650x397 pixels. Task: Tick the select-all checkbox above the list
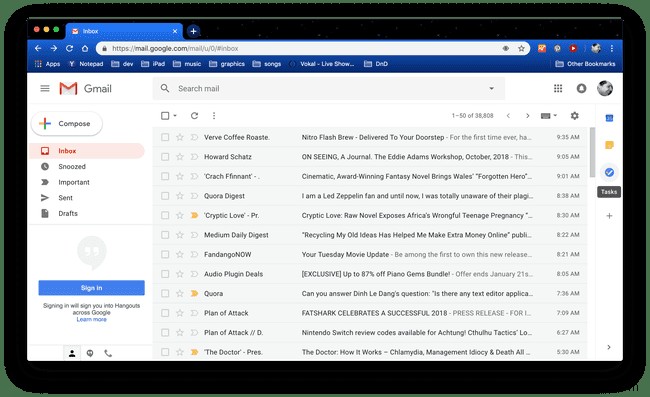165,116
